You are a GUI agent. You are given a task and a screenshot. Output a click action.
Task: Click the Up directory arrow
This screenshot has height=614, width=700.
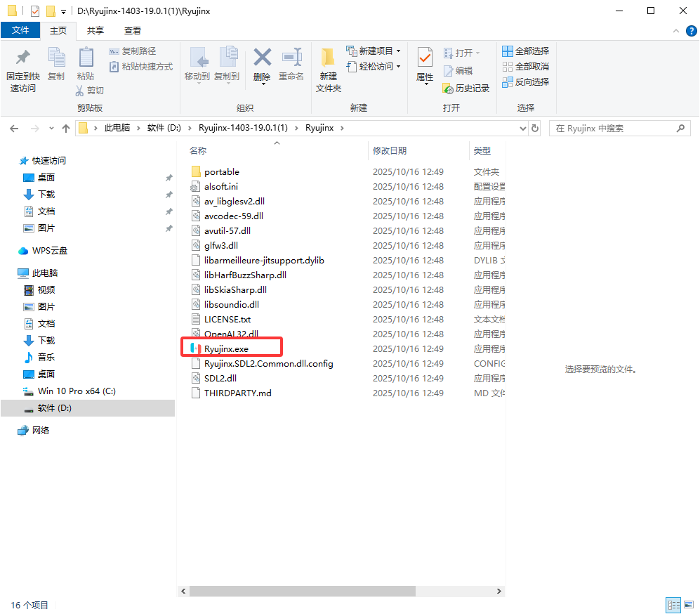(66, 129)
